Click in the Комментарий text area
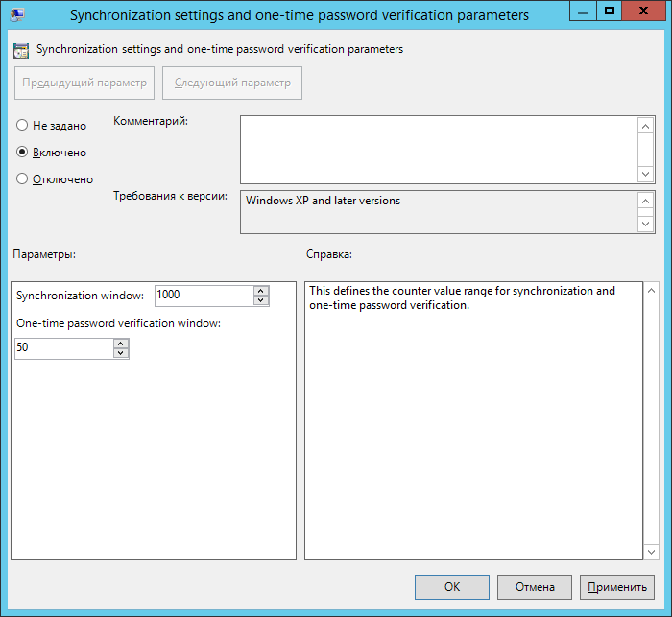The width and height of the screenshot is (672, 617). click(438, 150)
